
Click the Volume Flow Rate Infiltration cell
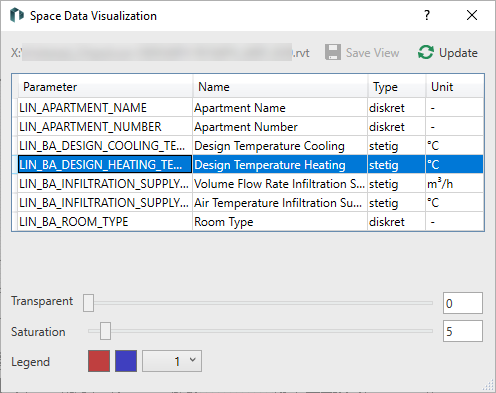click(x=280, y=184)
